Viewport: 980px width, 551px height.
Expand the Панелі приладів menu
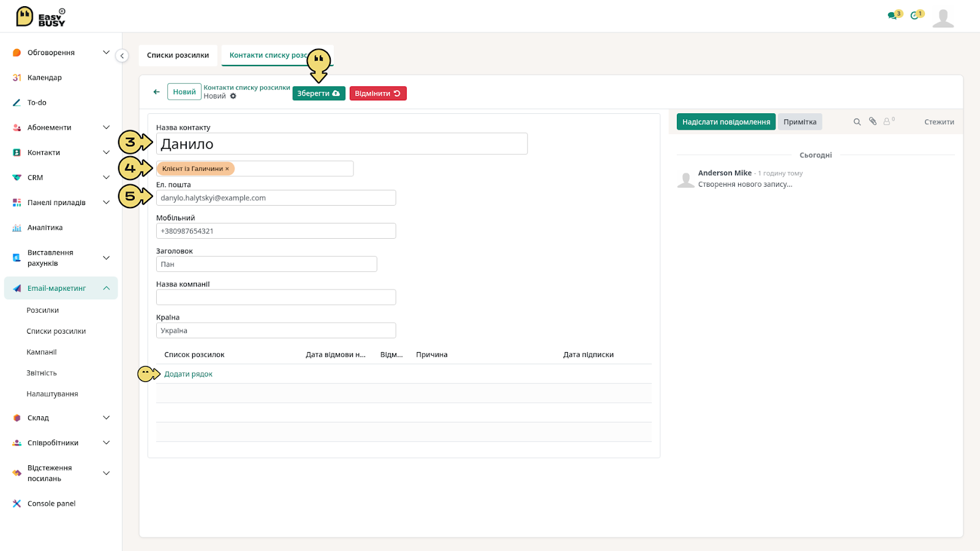click(x=106, y=203)
